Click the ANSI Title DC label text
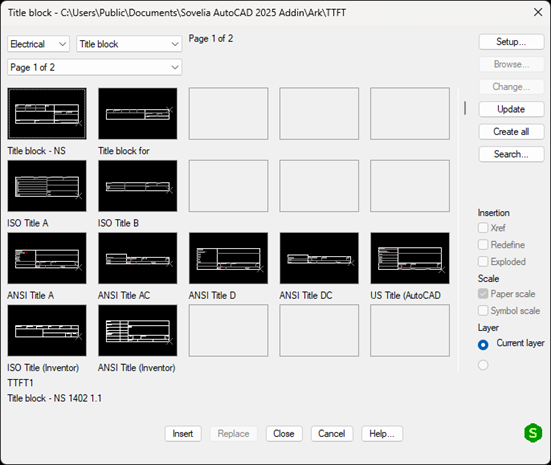Image resolution: width=551 pixels, height=465 pixels. point(306,296)
